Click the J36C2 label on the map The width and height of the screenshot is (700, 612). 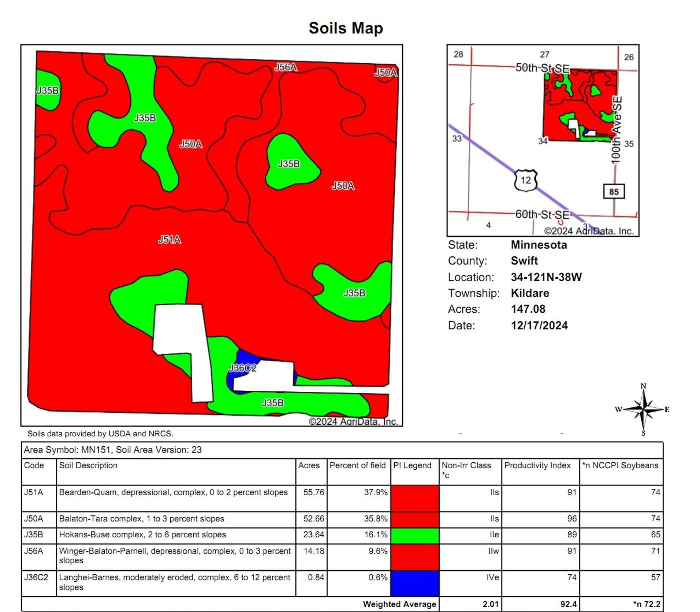(x=242, y=368)
